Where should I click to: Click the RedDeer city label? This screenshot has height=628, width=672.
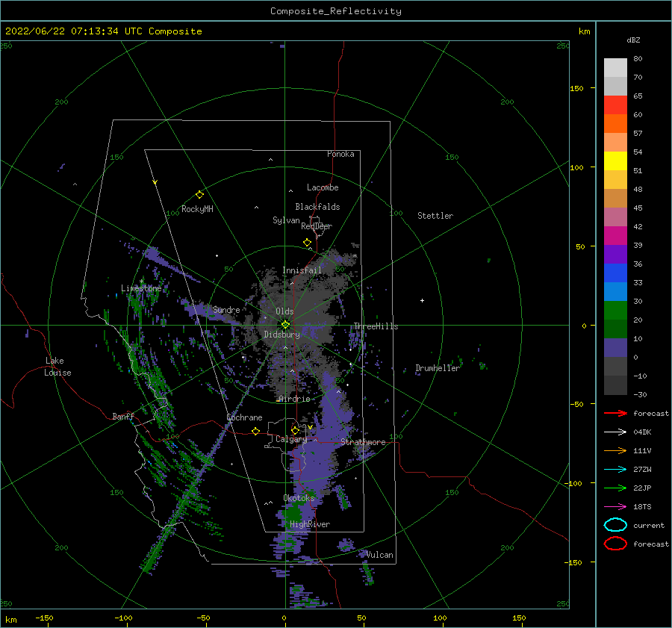317,226
